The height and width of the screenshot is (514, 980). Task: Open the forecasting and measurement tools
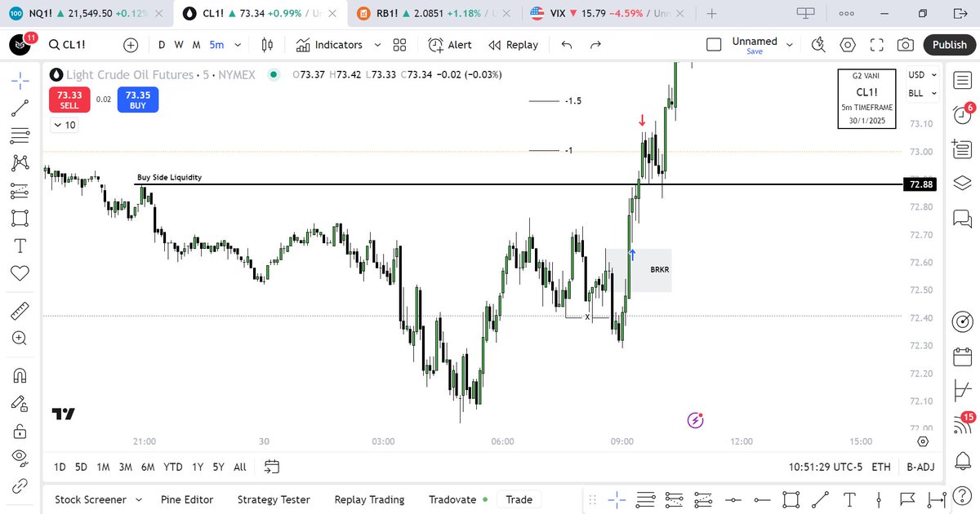(20, 190)
